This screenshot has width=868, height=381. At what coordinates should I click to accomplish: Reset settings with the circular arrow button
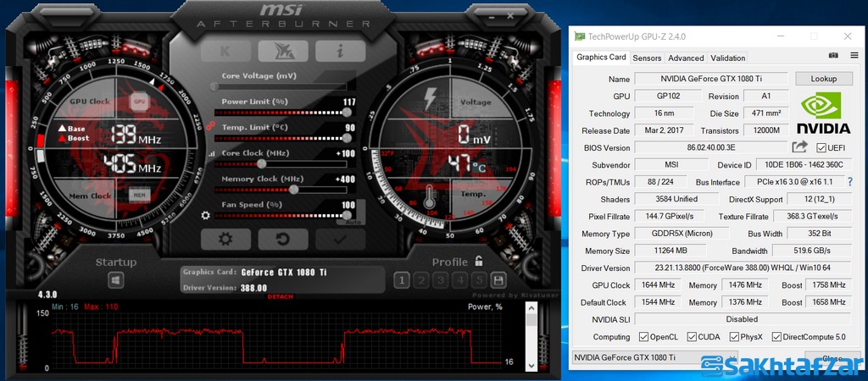coord(283,240)
